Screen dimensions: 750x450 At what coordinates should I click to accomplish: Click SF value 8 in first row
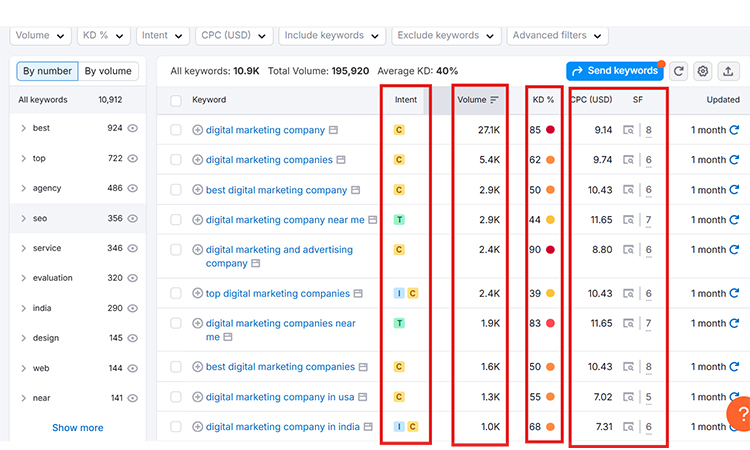point(649,130)
